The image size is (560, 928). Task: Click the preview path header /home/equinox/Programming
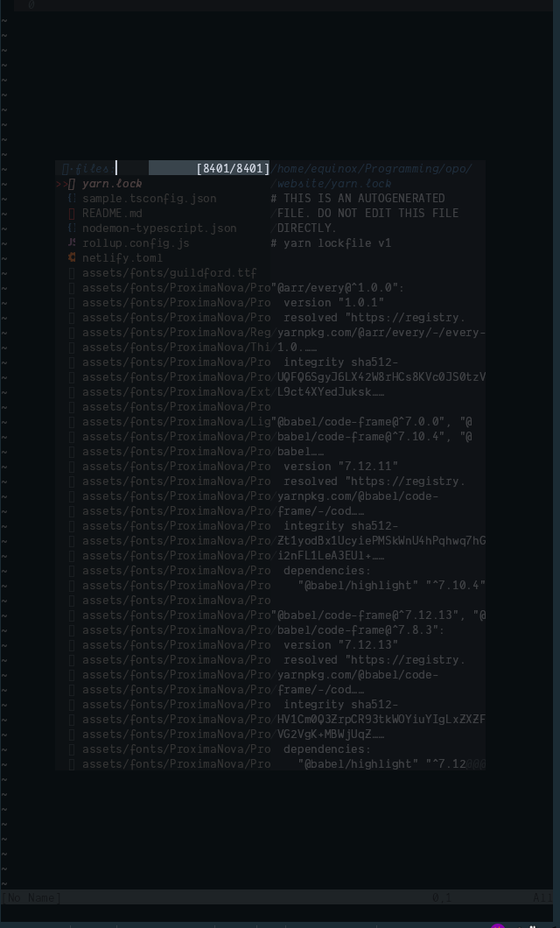tap(371, 169)
